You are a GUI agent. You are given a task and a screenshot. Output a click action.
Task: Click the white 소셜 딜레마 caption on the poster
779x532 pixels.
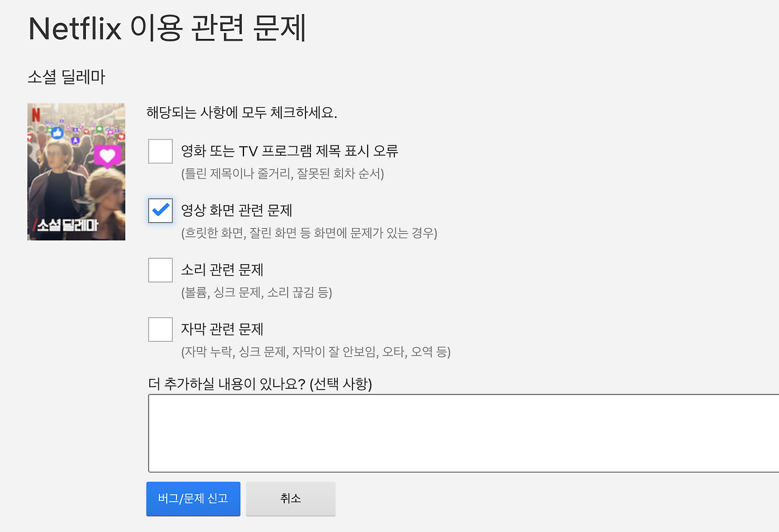pyautogui.click(x=67, y=225)
